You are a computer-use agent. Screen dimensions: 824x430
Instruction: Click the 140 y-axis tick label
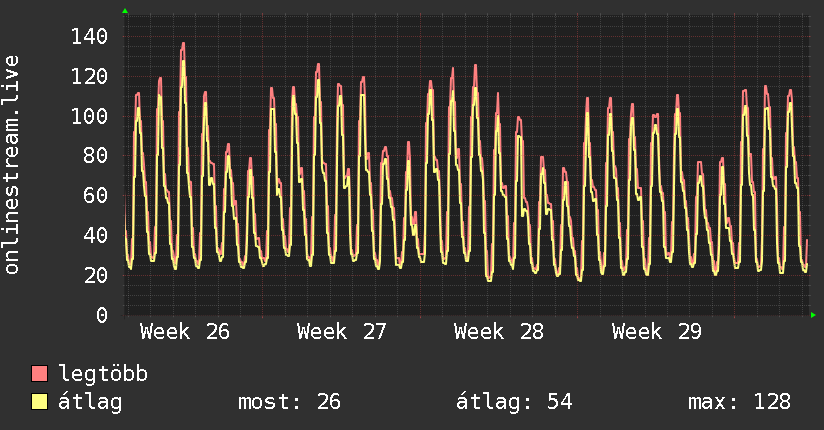point(89,37)
